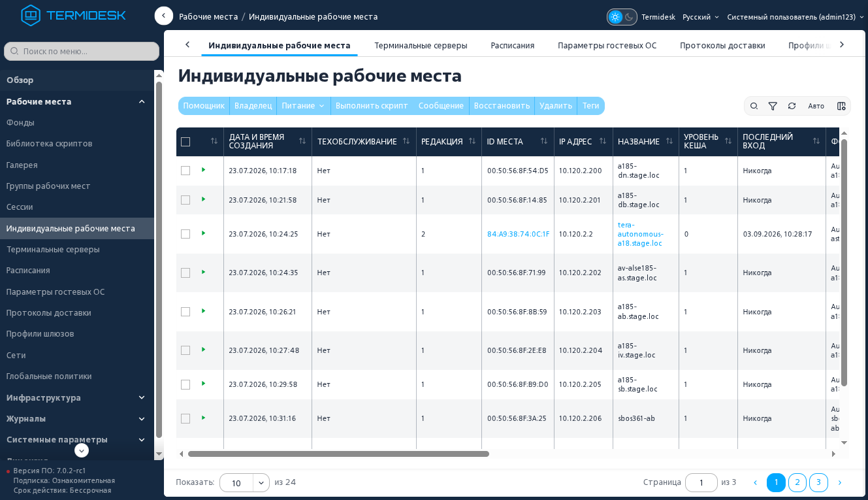Click the Termidesk logo
This screenshot has width=868, height=500.
click(73, 15)
